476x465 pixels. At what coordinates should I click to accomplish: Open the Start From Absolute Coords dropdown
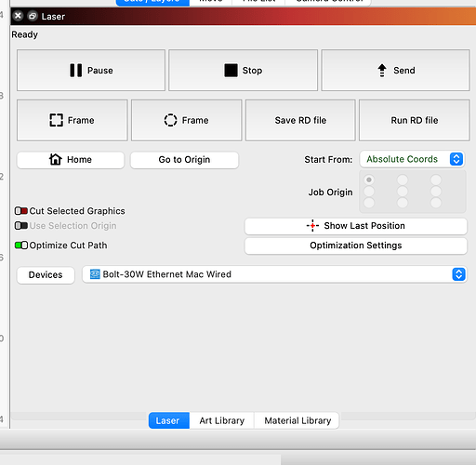[x=412, y=159]
